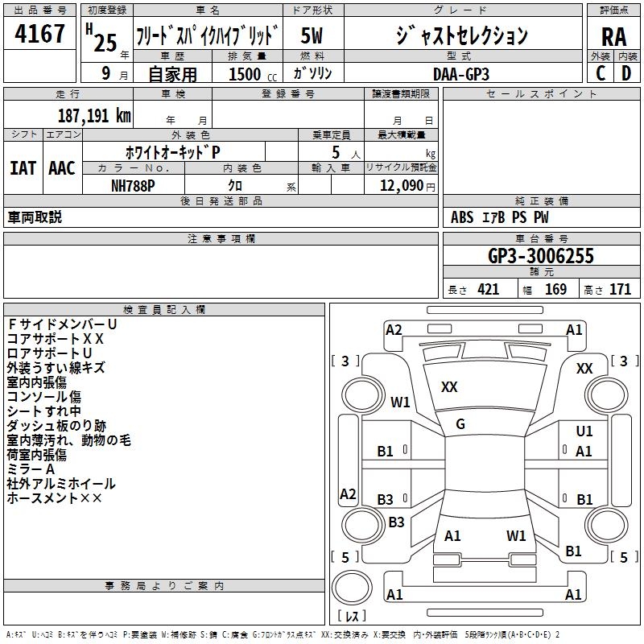The height and width of the screenshot is (644, 644).
Task: Click the 車両取説 text entry
Action: (x=35, y=217)
